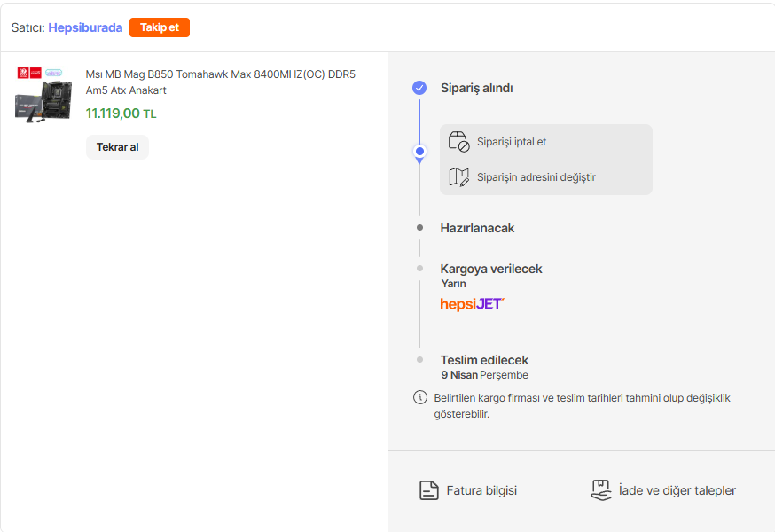Click the Belirtilen kargo firması notice text
The image size is (775, 532).
click(x=582, y=406)
